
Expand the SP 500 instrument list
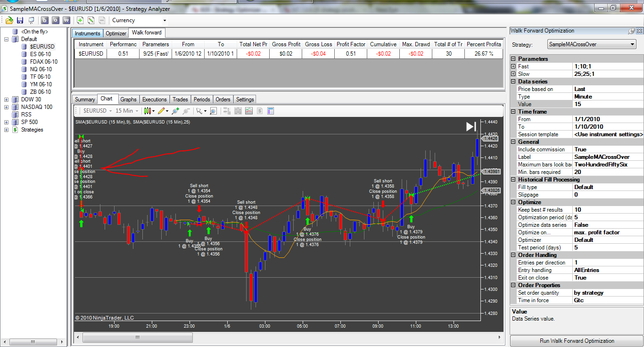click(x=7, y=122)
